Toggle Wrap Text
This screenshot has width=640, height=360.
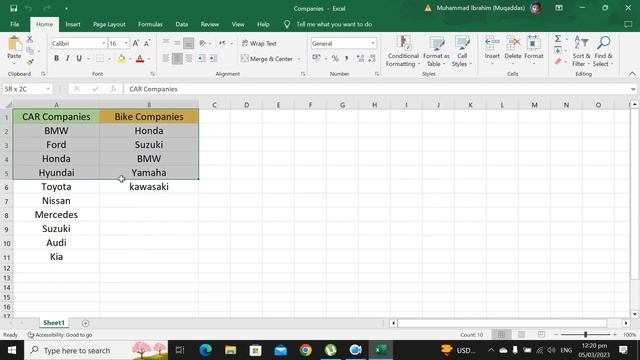point(259,43)
